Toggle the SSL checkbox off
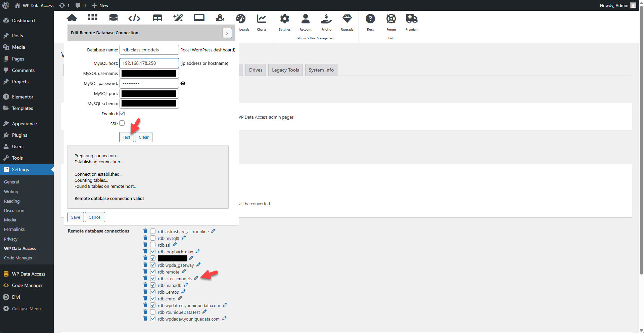The image size is (644, 333). 122,123
